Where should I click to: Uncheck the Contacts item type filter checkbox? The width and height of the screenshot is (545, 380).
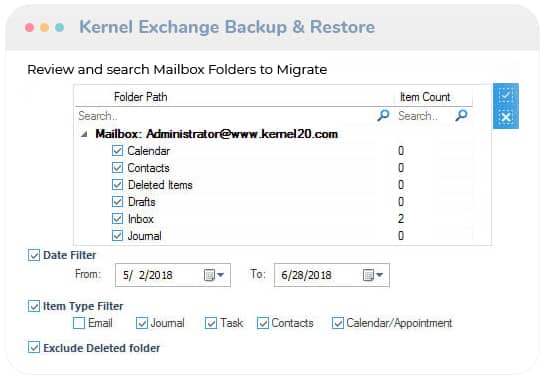263,323
